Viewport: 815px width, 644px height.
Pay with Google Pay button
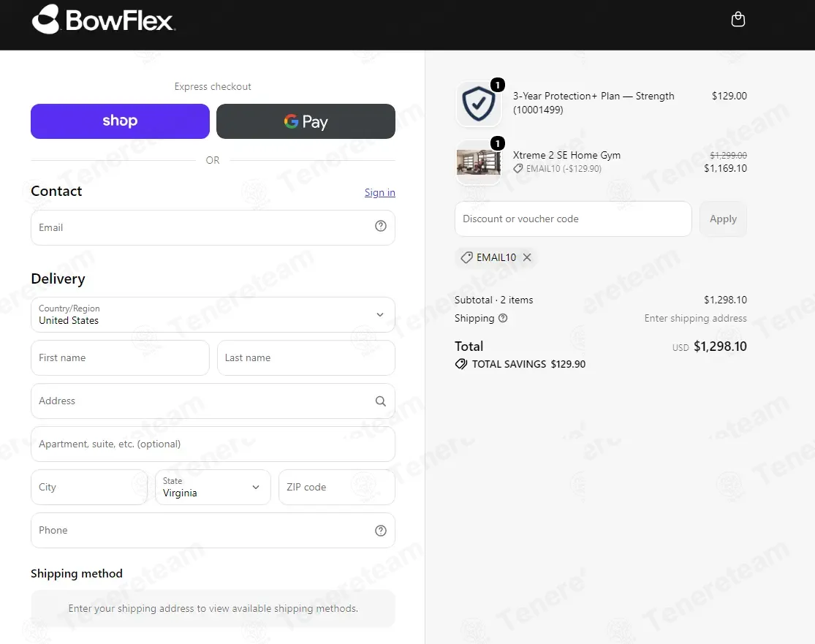[306, 121]
